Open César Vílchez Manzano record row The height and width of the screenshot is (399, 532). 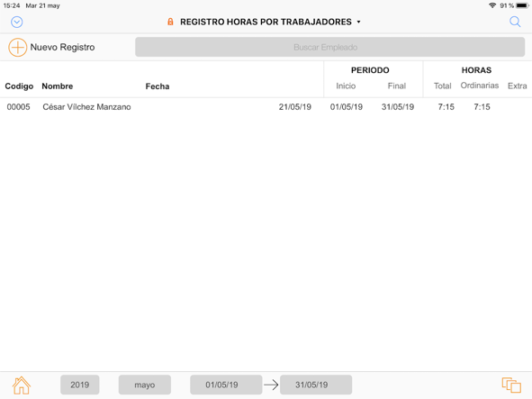[266, 107]
